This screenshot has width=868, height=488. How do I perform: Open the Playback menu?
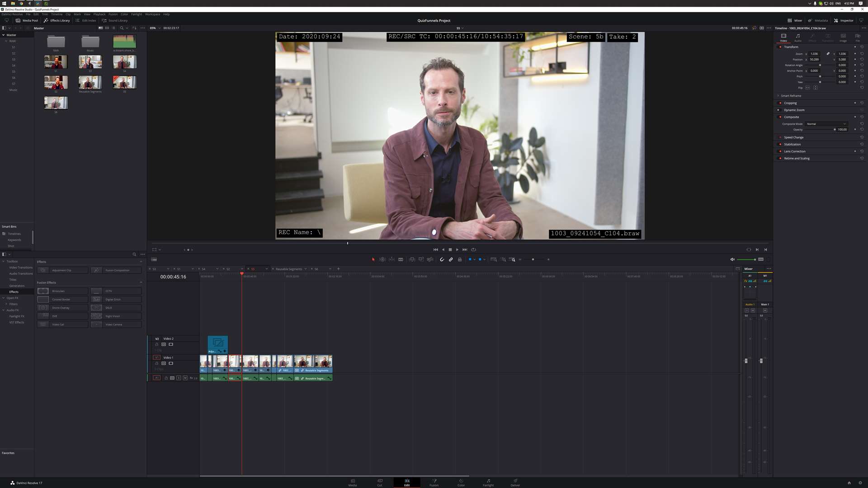[99, 14]
